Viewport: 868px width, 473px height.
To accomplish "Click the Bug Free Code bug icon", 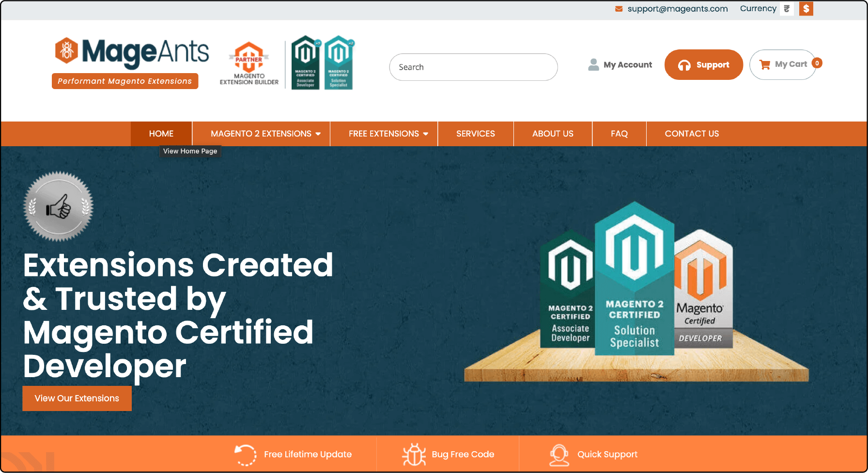I will (x=414, y=455).
